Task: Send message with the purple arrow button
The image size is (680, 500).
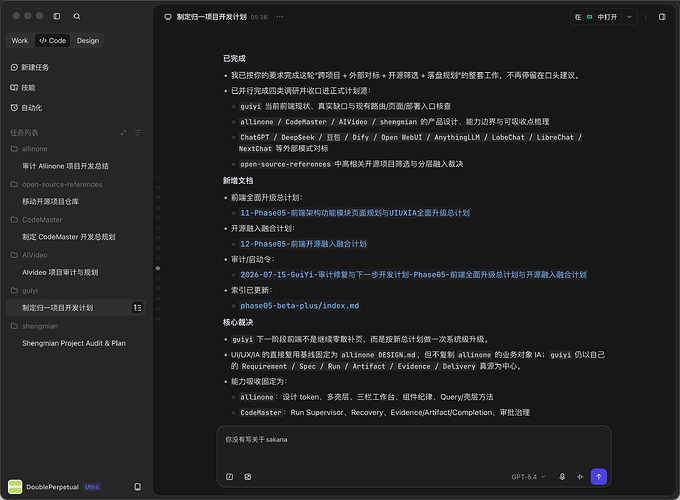Action: click(598, 477)
